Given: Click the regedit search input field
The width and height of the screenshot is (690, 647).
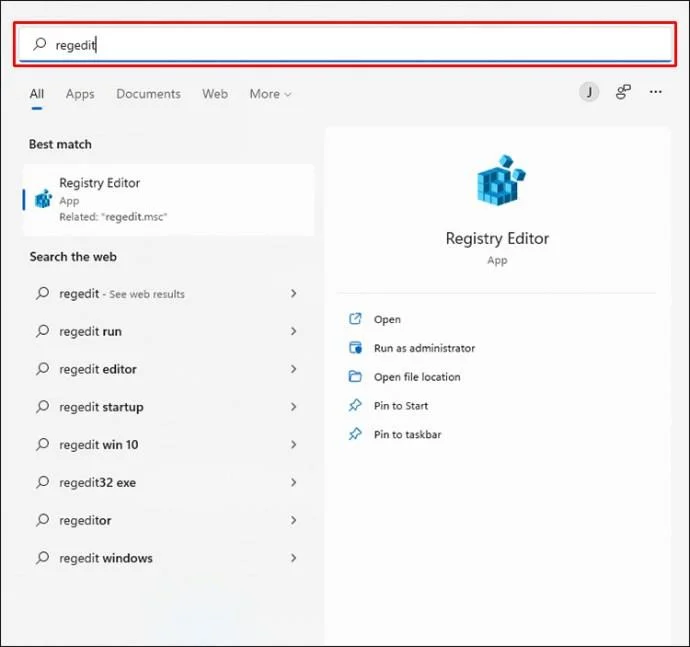Looking at the screenshot, I should [x=345, y=44].
